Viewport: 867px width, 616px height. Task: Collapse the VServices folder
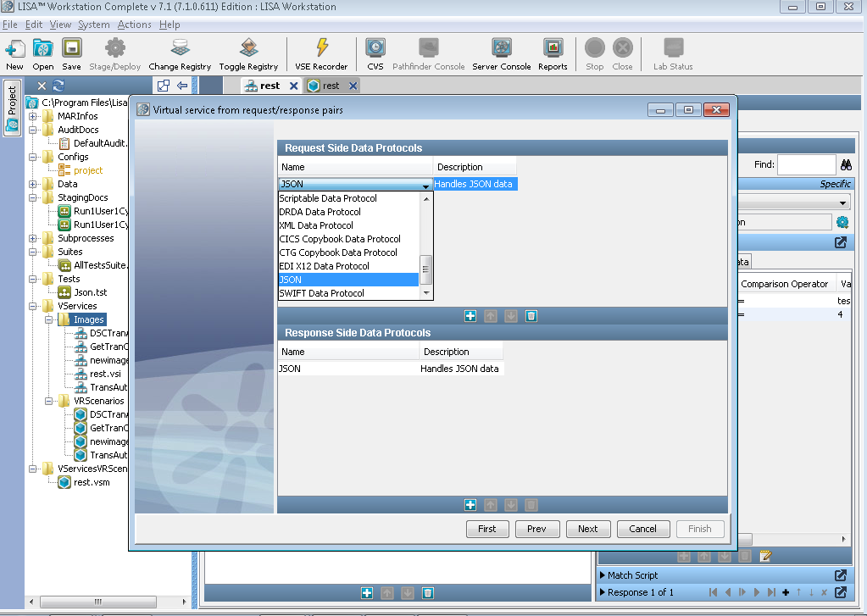32,307
